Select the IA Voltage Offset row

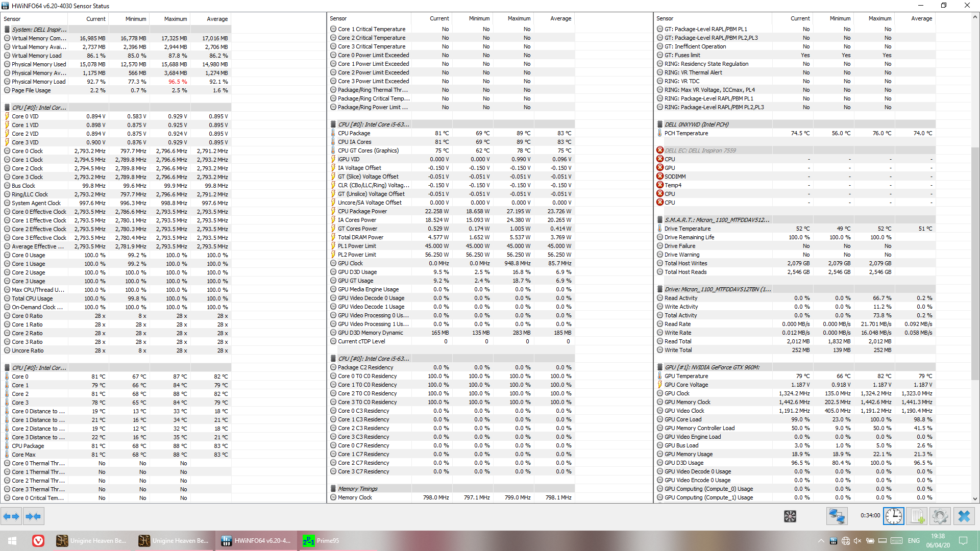point(452,168)
